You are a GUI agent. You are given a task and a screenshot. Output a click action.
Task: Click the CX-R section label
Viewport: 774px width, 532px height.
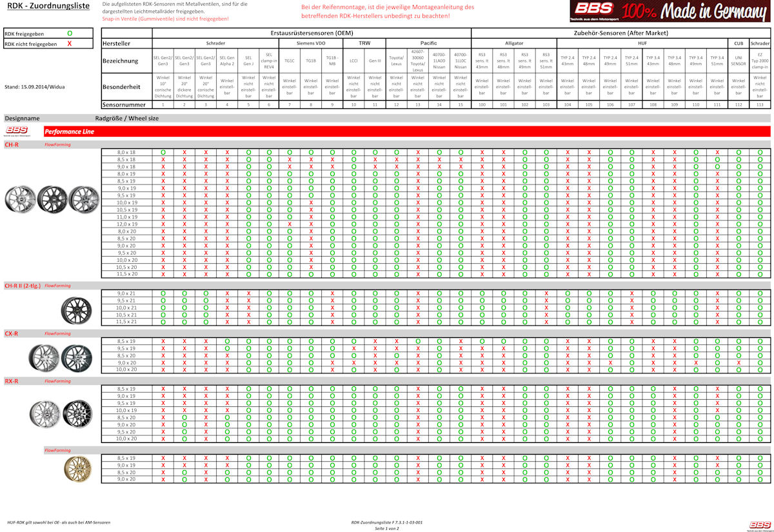click(x=12, y=334)
